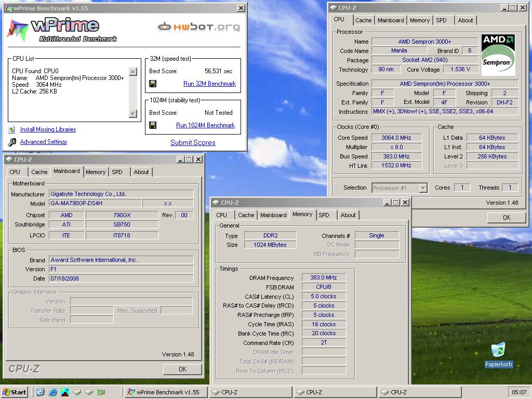Screen dimensions: 532x399
Task: Switch to Cache tab in the CPU-Z processor window
Action: pyautogui.click(x=363, y=20)
